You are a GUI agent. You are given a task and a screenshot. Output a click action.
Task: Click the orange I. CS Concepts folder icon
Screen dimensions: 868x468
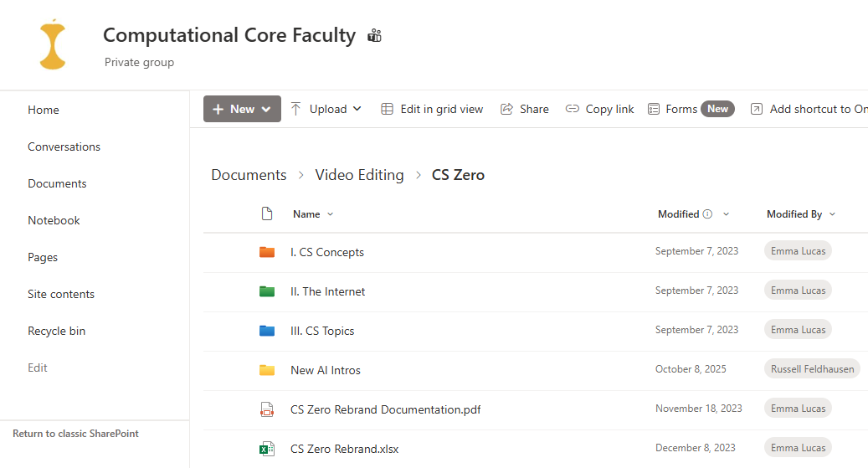(x=267, y=252)
